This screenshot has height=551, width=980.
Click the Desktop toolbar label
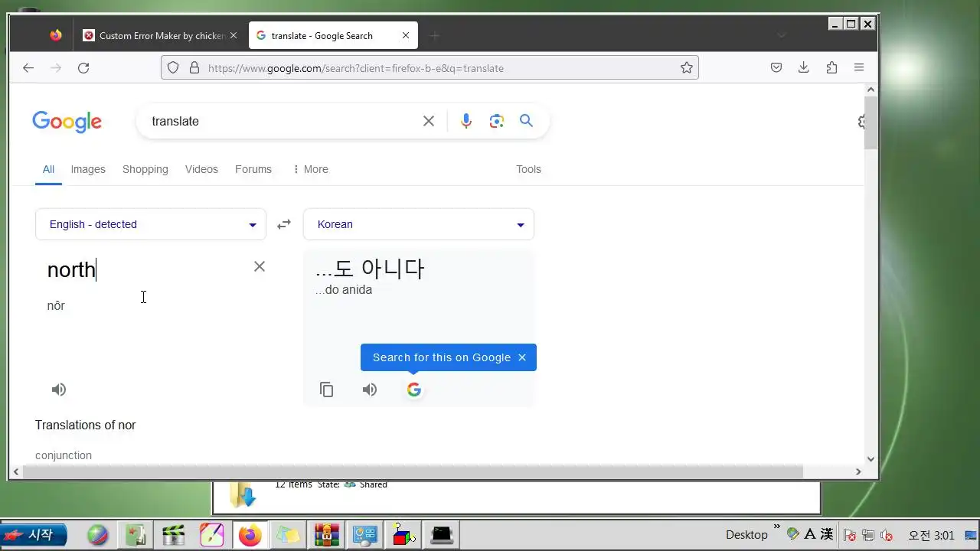(746, 535)
